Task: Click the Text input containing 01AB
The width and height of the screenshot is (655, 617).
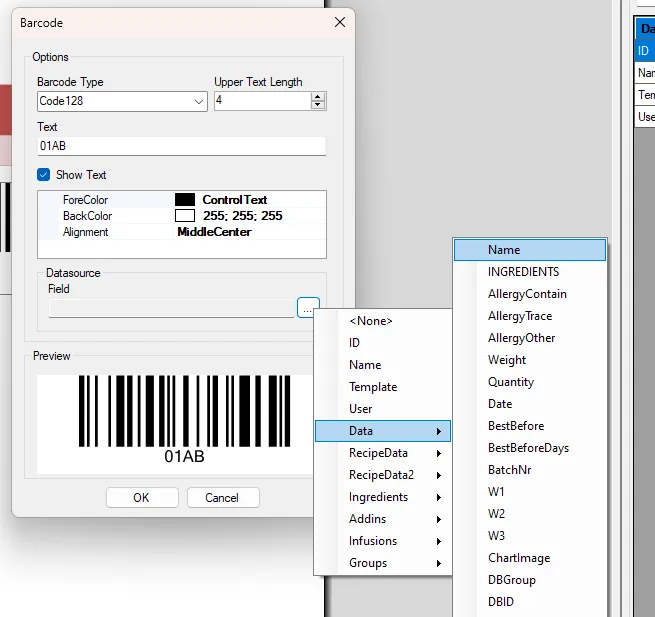Action: click(x=182, y=146)
